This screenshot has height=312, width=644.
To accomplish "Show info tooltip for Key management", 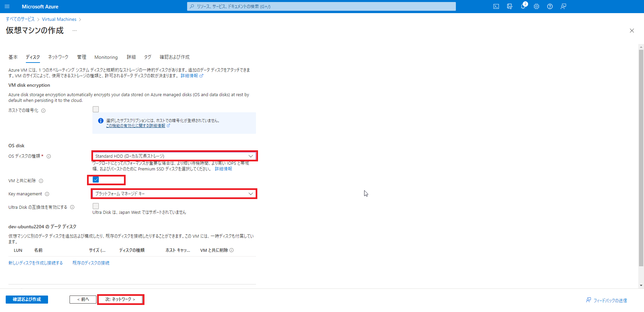I will (47, 194).
